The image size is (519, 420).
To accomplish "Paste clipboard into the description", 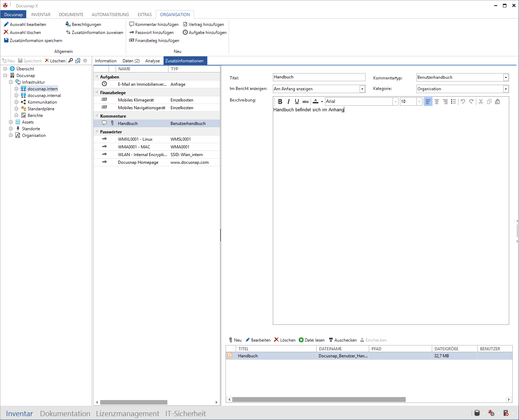I will point(497,101).
